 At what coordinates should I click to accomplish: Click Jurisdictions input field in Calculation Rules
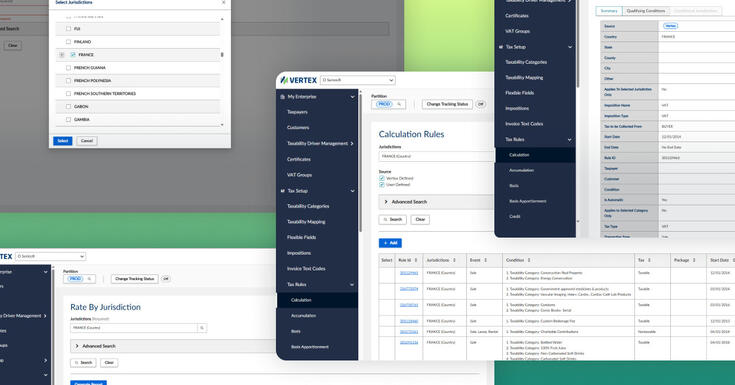[x=436, y=156]
